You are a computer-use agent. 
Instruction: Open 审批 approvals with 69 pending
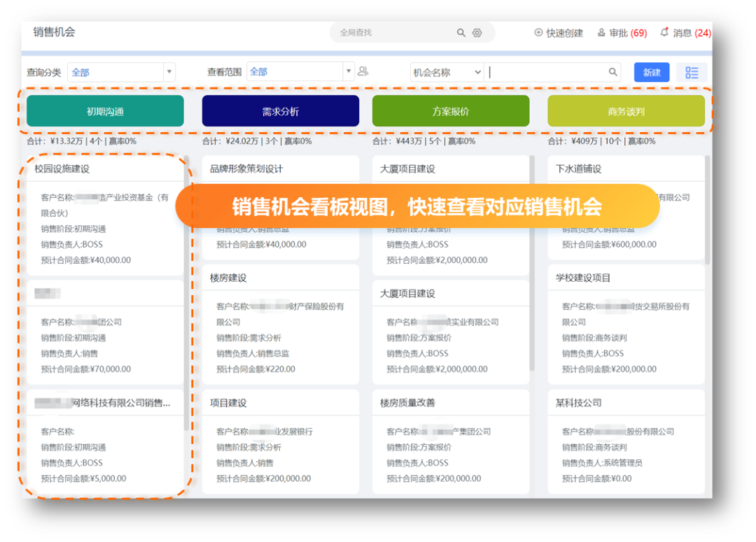coord(622,33)
